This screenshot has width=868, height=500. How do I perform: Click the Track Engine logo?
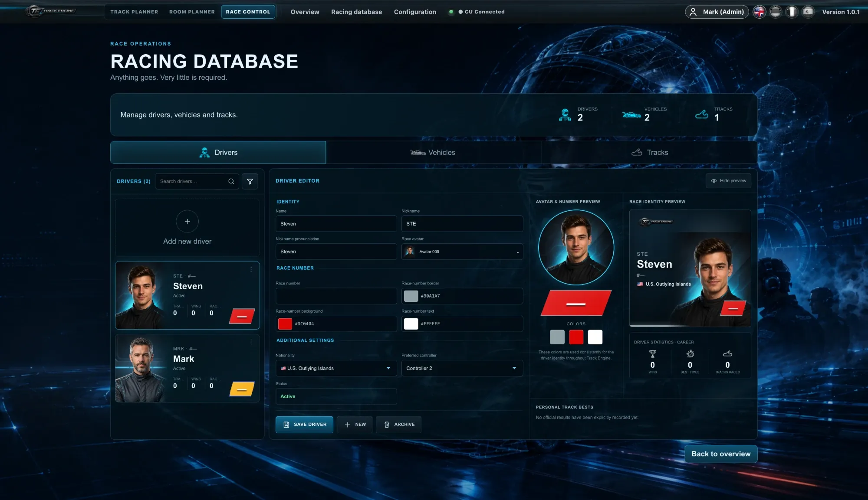point(51,11)
